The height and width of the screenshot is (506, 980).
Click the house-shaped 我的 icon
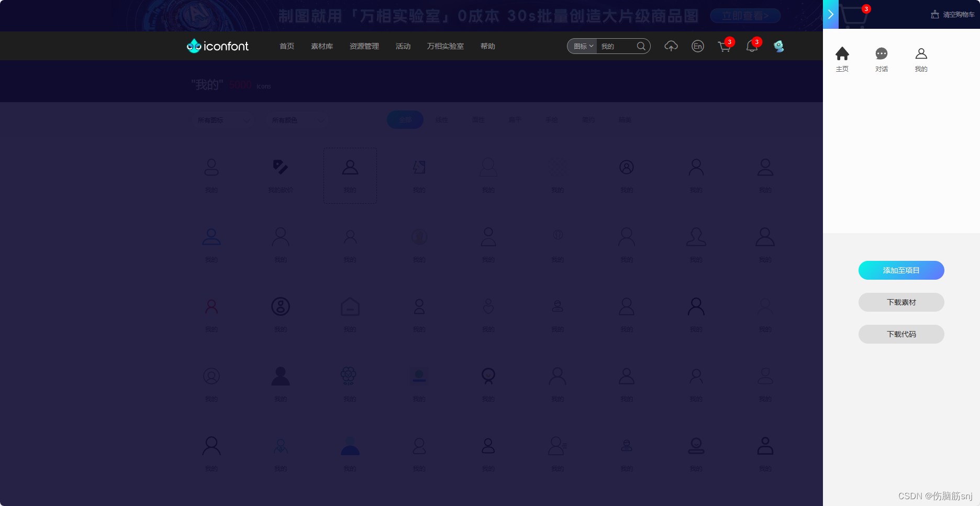pyautogui.click(x=350, y=306)
